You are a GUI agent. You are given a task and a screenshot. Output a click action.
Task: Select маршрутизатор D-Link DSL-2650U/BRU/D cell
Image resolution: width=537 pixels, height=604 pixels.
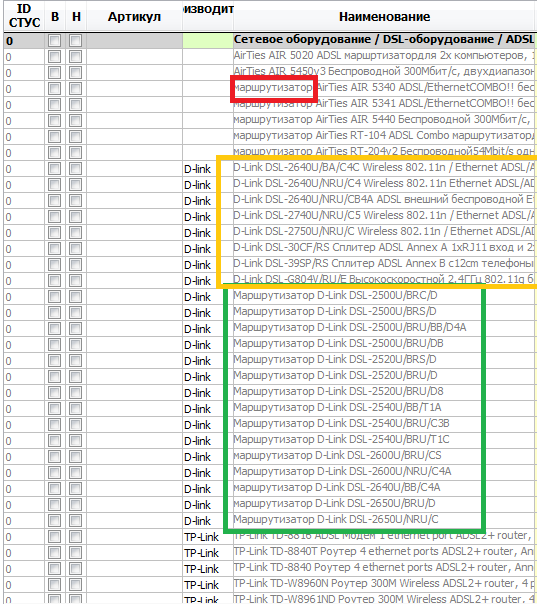click(384, 504)
